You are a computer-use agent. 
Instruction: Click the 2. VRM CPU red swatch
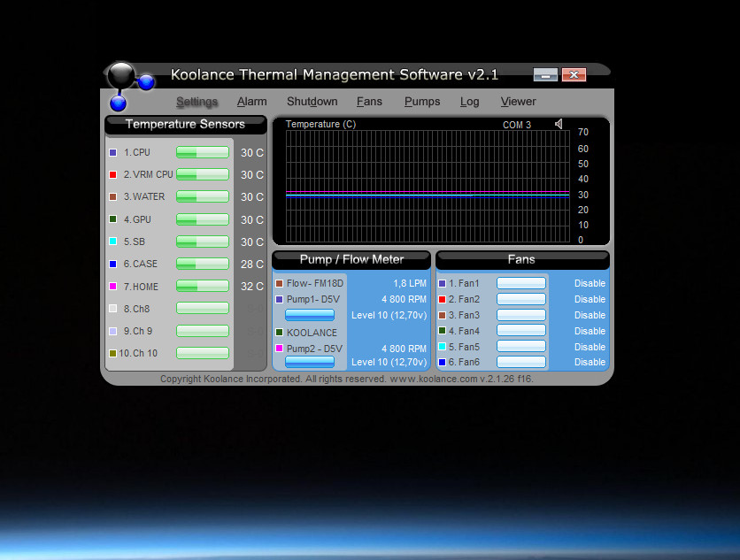tap(112, 174)
